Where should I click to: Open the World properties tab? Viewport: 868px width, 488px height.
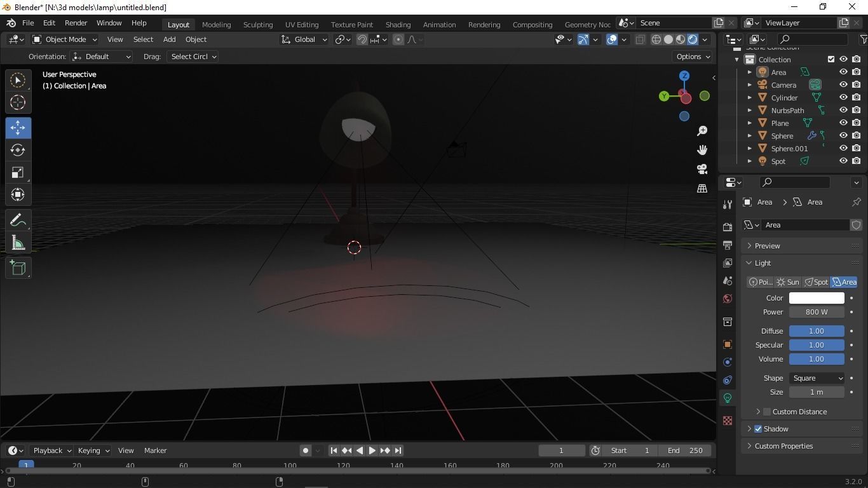728,298
